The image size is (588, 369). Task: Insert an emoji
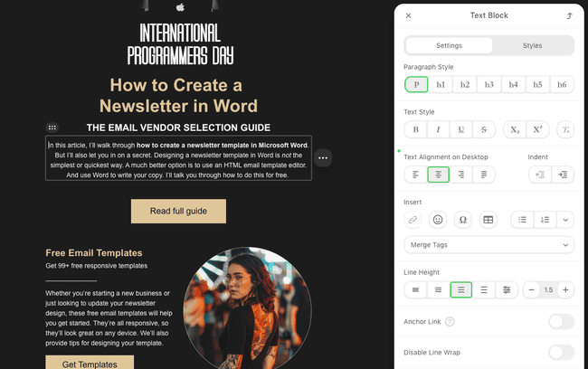(438, 219)
